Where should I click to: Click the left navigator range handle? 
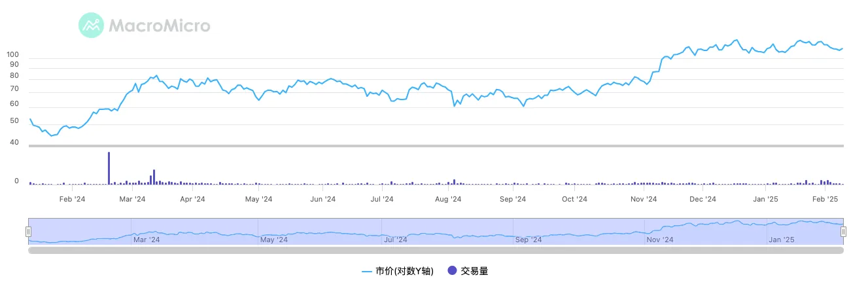tap(28, 231)
